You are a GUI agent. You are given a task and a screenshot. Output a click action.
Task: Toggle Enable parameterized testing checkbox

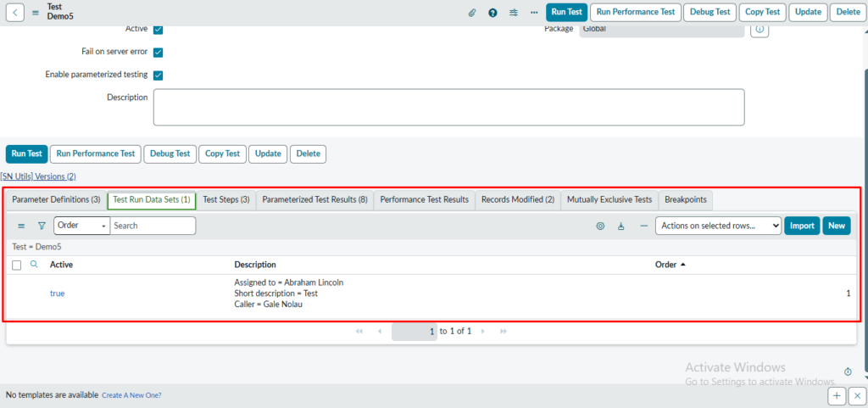[x=158, y=75]
